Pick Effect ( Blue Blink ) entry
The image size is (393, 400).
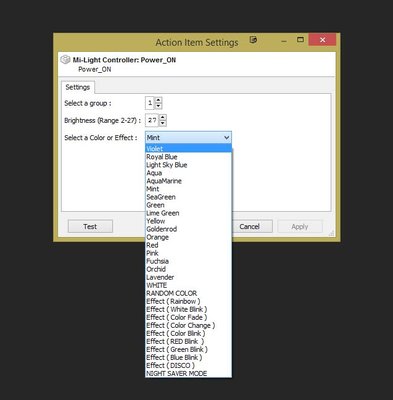pyautogui.click(x=188, y=357)
